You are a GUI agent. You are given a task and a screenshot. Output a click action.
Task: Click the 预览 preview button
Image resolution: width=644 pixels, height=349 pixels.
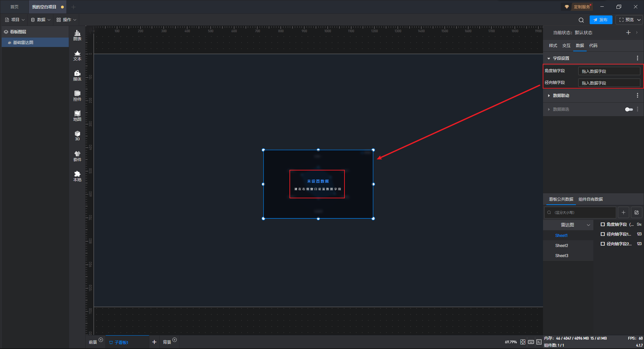[627, 20]
